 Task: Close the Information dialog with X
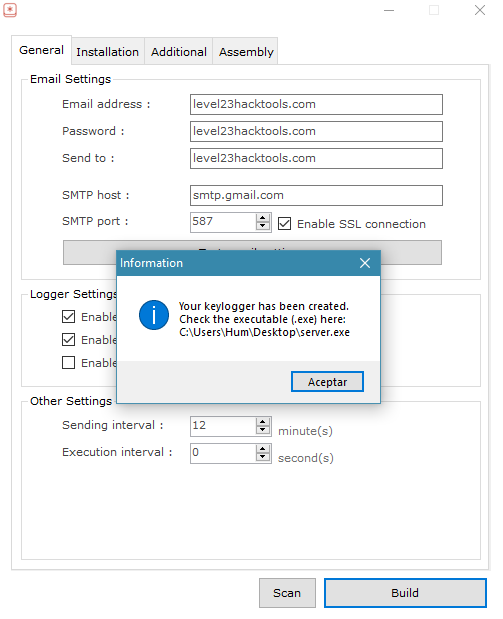(365, 263)
